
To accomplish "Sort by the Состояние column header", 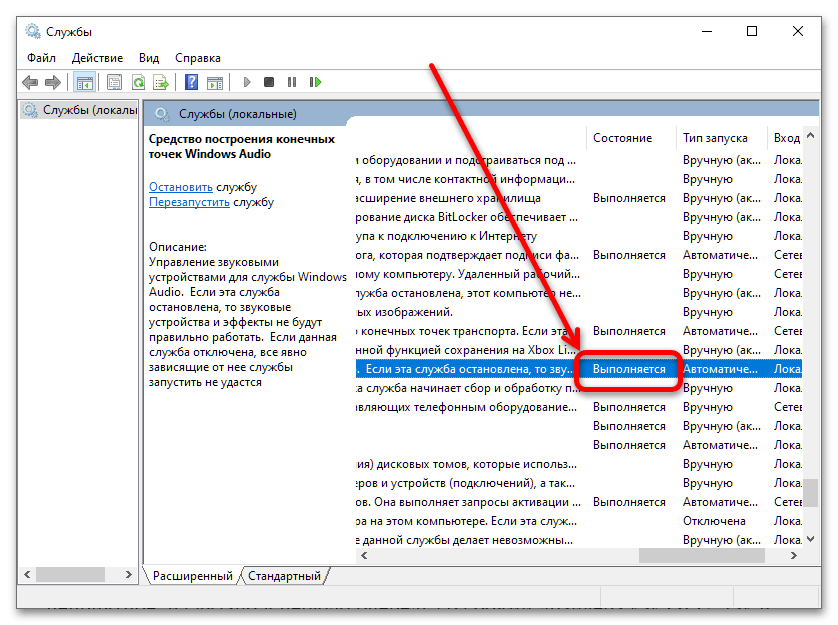I will click(631, 138).
